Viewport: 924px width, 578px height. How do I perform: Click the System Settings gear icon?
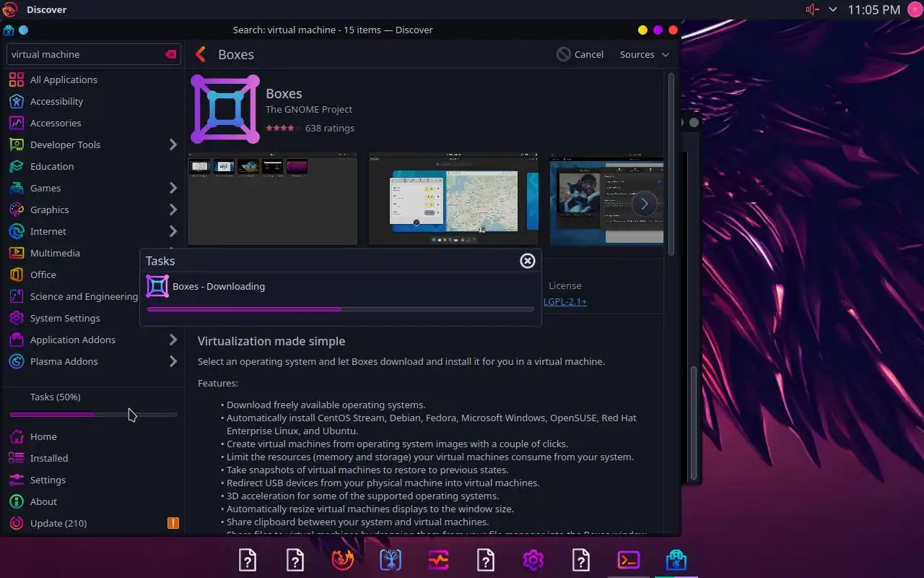click(x=16, y=318)
